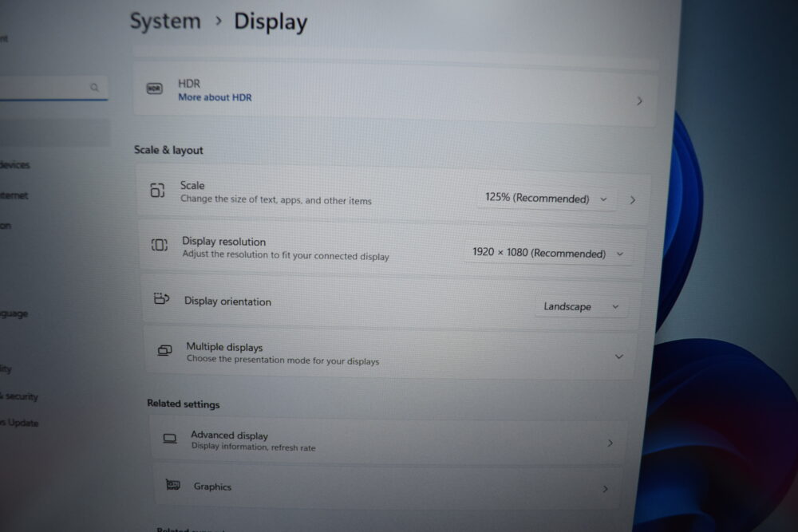Viewport: 798px width, 532px height.
Task: Click the 'Related settings' heading
Action: tap(184, 404)
